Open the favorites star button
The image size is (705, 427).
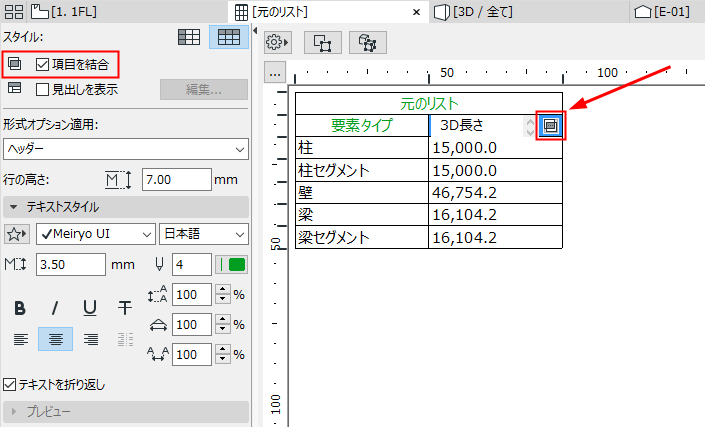[x=17, y=234]
